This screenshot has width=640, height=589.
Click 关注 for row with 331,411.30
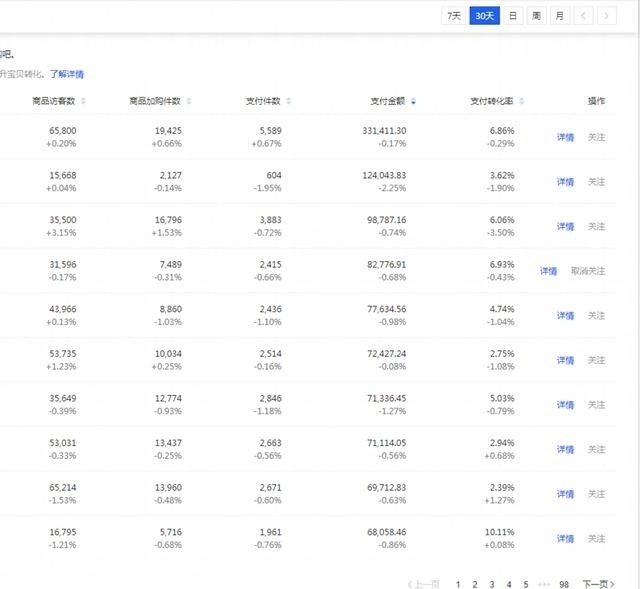tap(596, 138)
